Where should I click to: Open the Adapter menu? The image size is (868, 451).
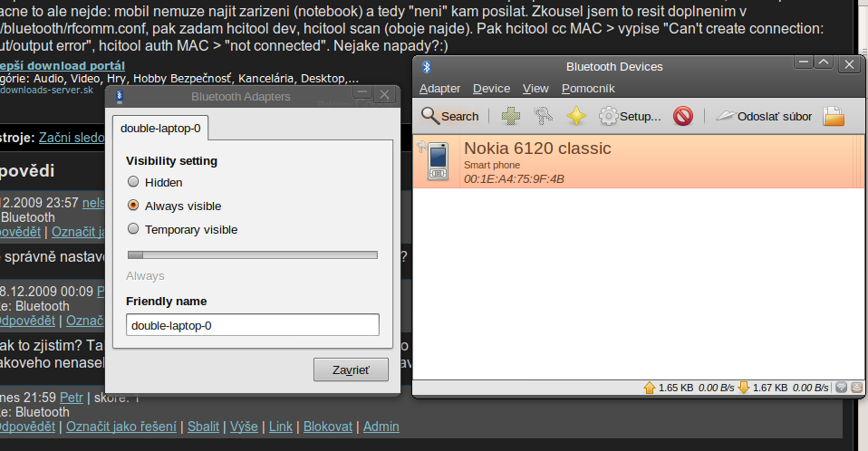[x=439, y=89]
